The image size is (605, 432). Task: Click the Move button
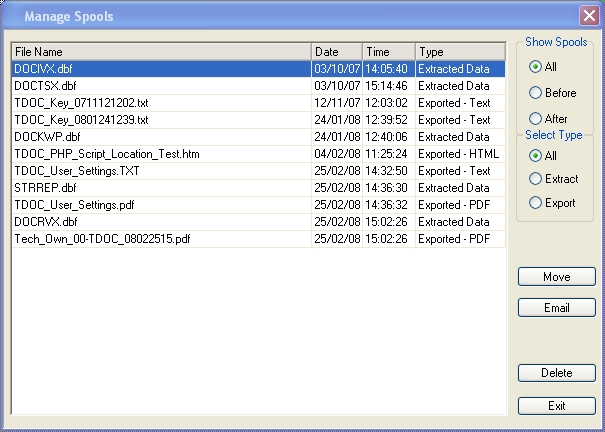pos(557,277)
